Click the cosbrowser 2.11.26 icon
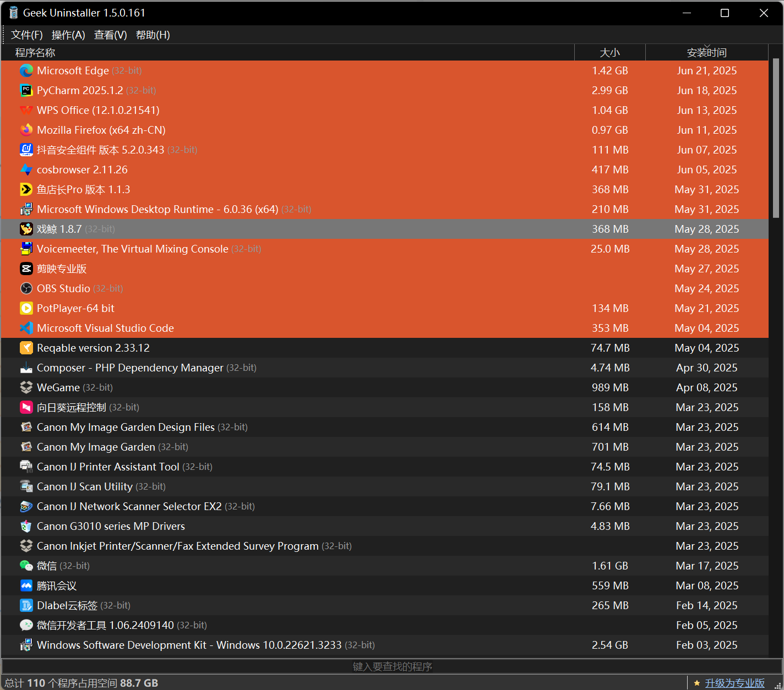This screenshot has height=690, width=784. (26, 169)
